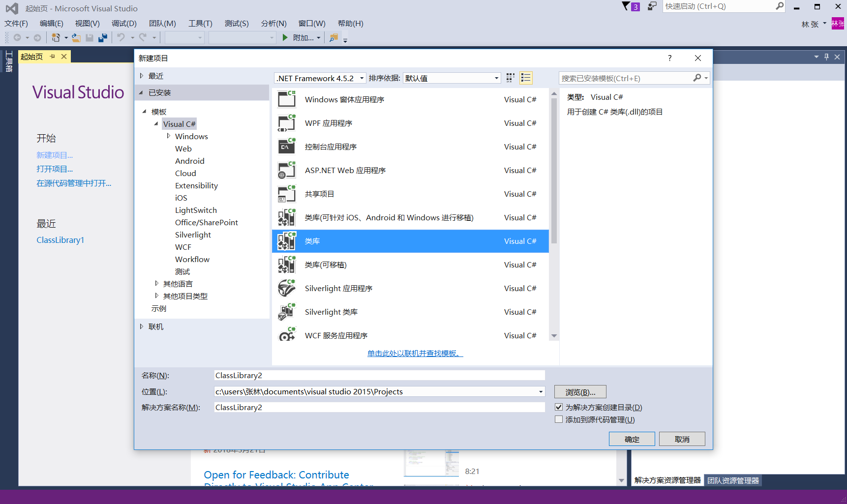Screen dimensions: 847x504
Task: Collapse the 模板 tree node
Action: click(x=145, y=112)
